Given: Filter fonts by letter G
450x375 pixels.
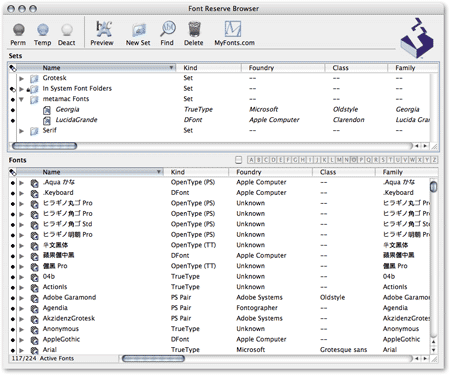Looking at the screenshot, I should coord(295,160).
